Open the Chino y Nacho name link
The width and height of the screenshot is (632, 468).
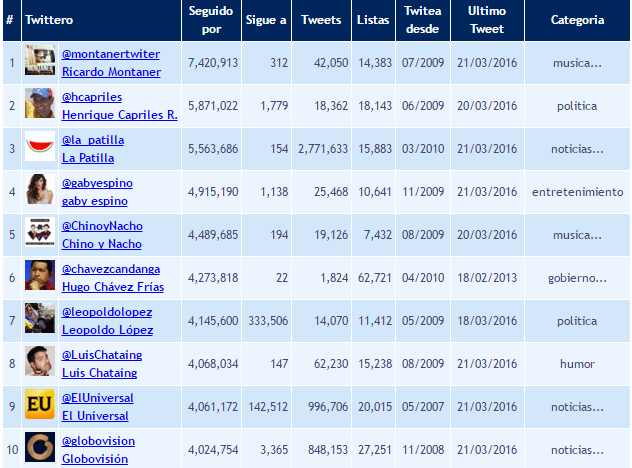[102, 244]
